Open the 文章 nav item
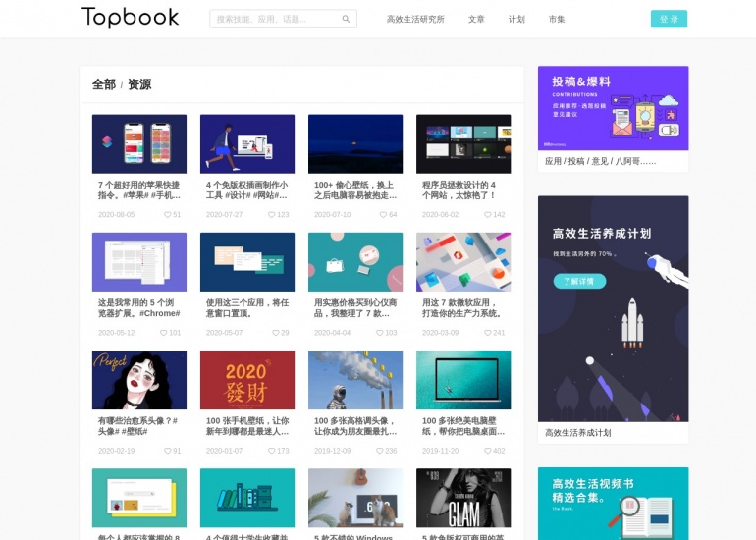Screen dimensions: 756x540 476,20
